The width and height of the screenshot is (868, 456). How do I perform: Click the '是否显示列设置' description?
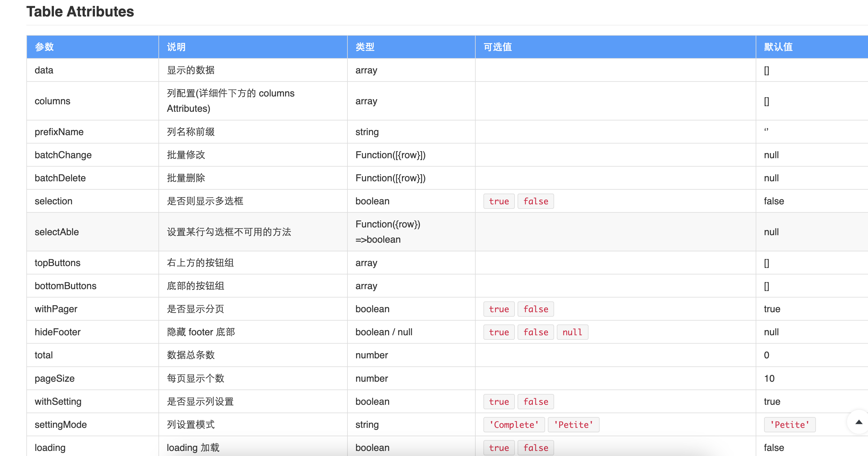[200, 401]
